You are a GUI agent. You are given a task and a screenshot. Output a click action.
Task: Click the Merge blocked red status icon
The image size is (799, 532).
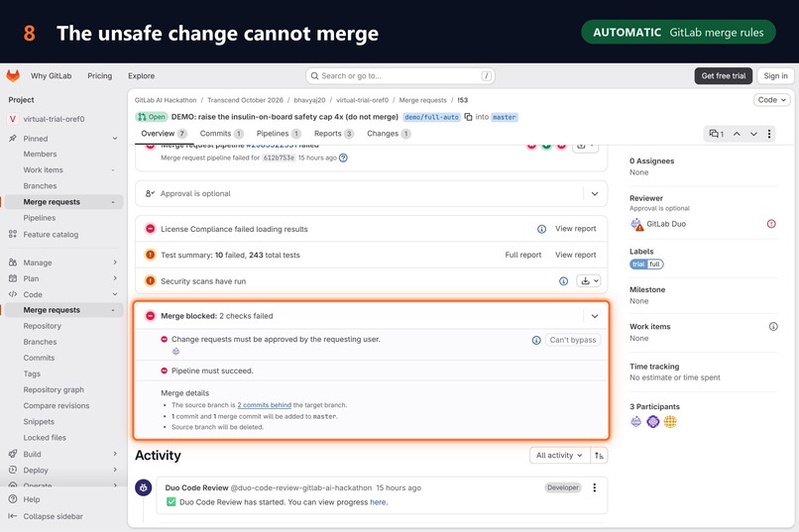point(151,316)
